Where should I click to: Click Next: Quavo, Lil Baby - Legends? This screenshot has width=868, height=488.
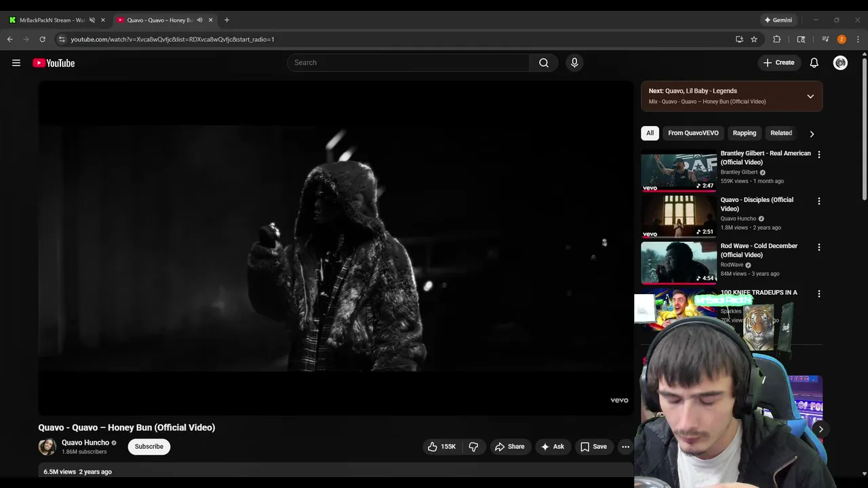pyautogui.click(x=692, y=91)
